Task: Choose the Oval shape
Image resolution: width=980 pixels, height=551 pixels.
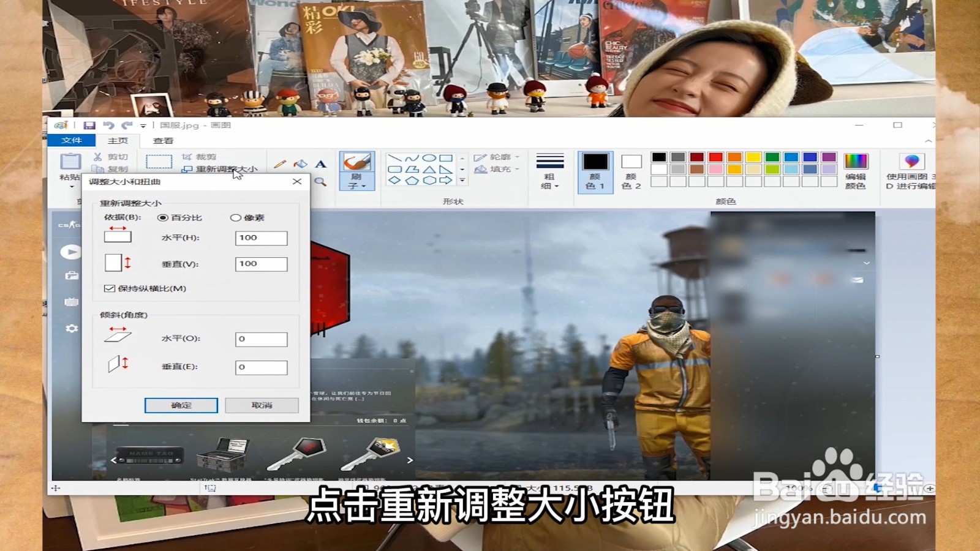Action: point(429,158)
